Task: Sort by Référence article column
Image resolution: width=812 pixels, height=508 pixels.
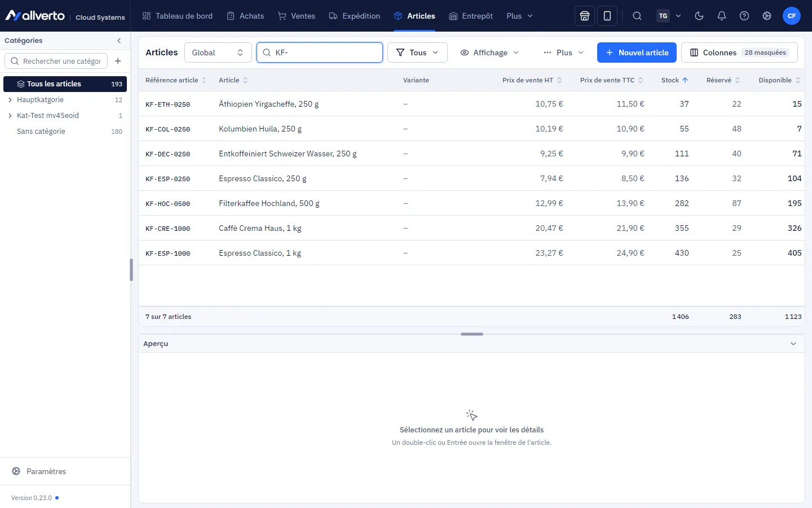Action: (175, 80)
